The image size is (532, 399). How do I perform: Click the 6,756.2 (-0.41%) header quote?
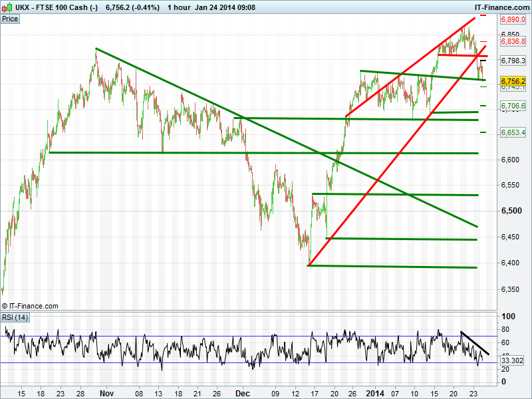point(132,7)
